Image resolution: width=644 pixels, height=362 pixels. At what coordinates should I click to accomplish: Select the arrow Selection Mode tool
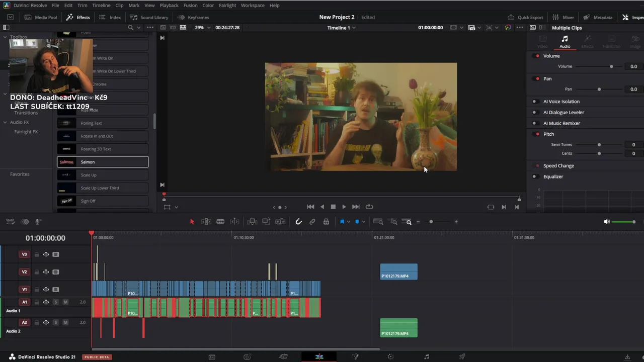tap(192, 222)
